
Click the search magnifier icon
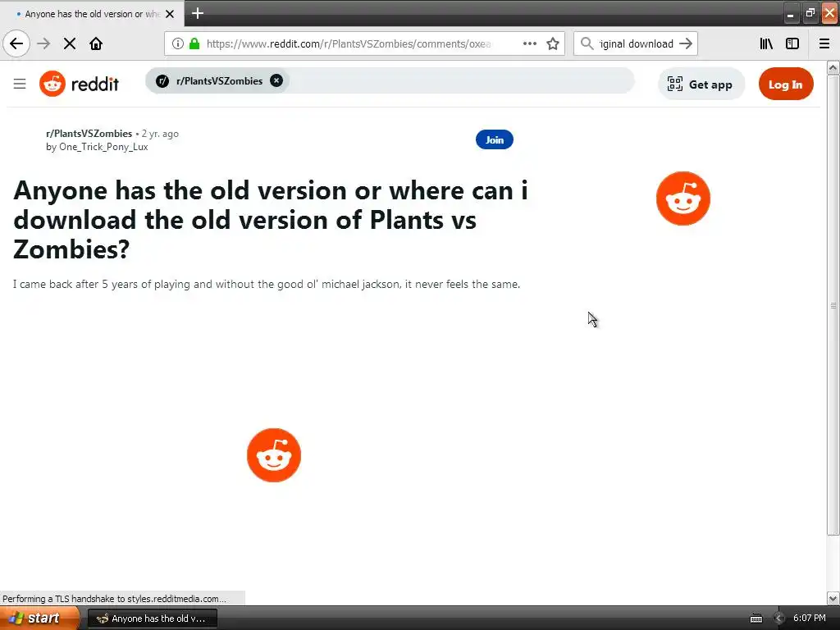pyautogui.click(x=587, y=43)
